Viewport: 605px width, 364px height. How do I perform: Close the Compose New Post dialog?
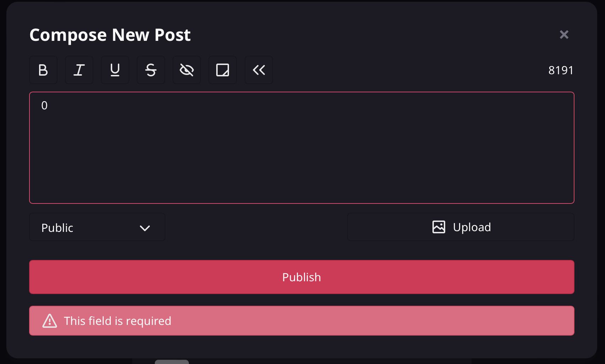tap(564, 34)
